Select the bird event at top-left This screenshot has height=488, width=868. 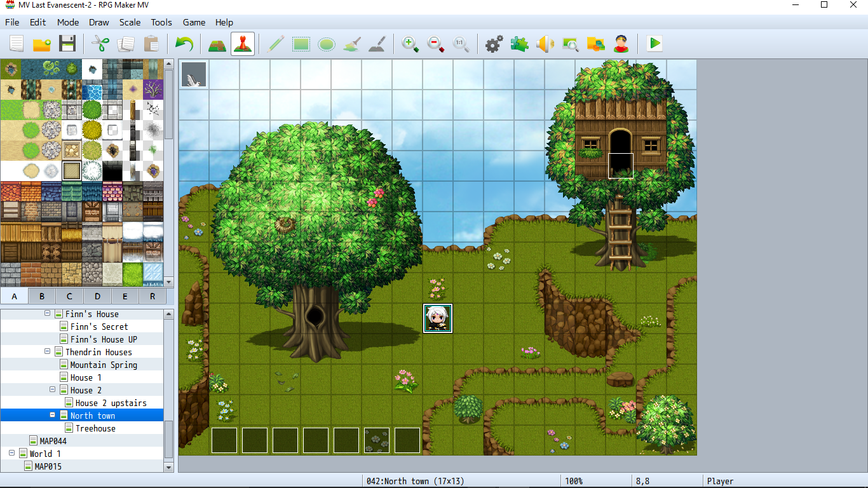click(x=194, y=74)
